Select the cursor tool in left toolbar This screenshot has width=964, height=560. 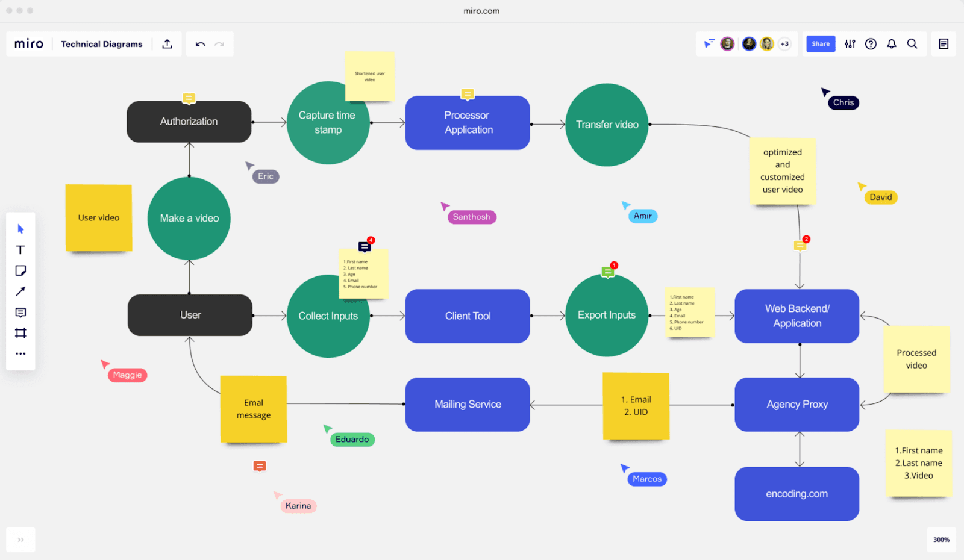20,229
